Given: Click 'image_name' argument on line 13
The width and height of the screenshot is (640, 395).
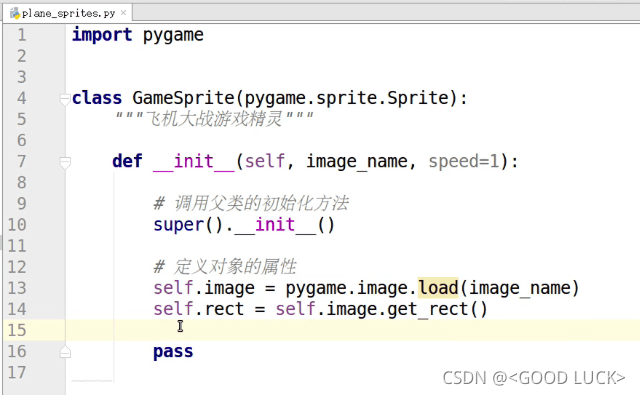Looking at the screenshot, I should click(520, 289).
